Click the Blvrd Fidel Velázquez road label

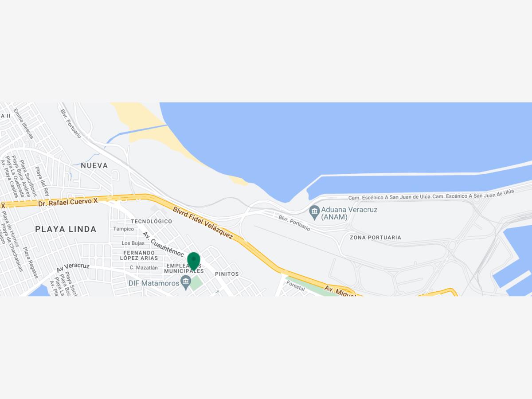203,223
